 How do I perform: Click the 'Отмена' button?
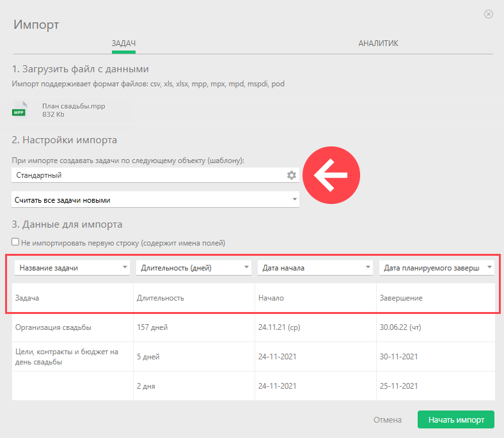coord(388,420)
